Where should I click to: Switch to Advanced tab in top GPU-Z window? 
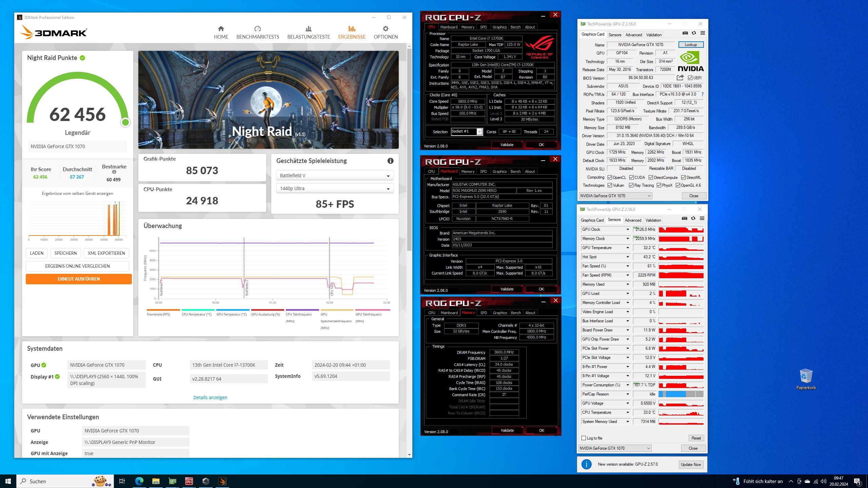[633, 35]
